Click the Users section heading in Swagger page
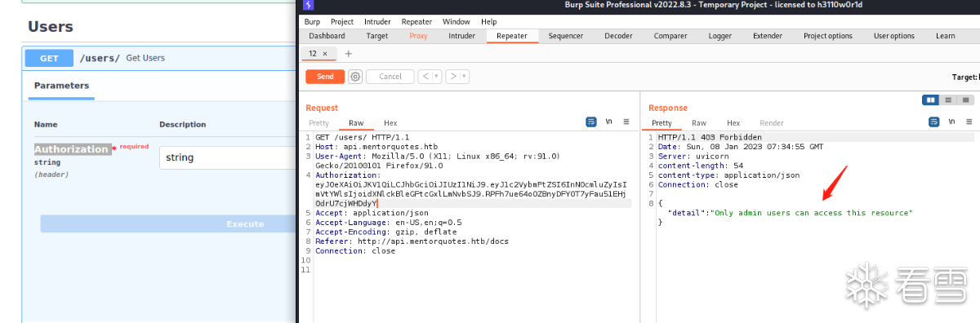The image size is (980, 323). [x=51, y=26]
